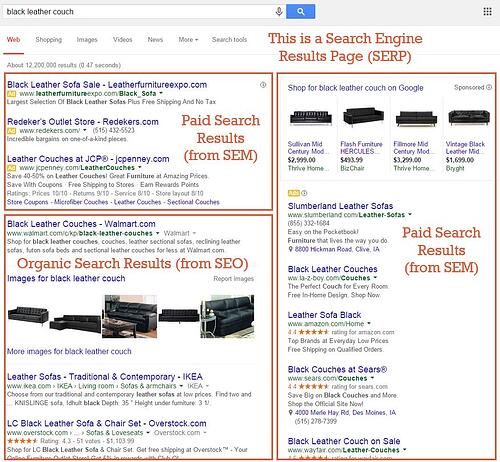The width and height of the screenshot is (500, 462).
Task: Click map pin for 8800 Hickman Road
Action: click(290, 249)
